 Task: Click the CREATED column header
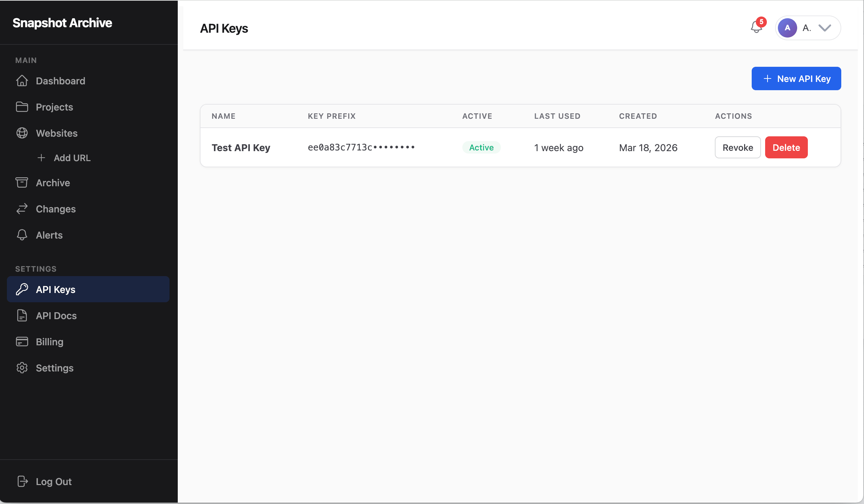pyautogui.click(x=638, y=116)
